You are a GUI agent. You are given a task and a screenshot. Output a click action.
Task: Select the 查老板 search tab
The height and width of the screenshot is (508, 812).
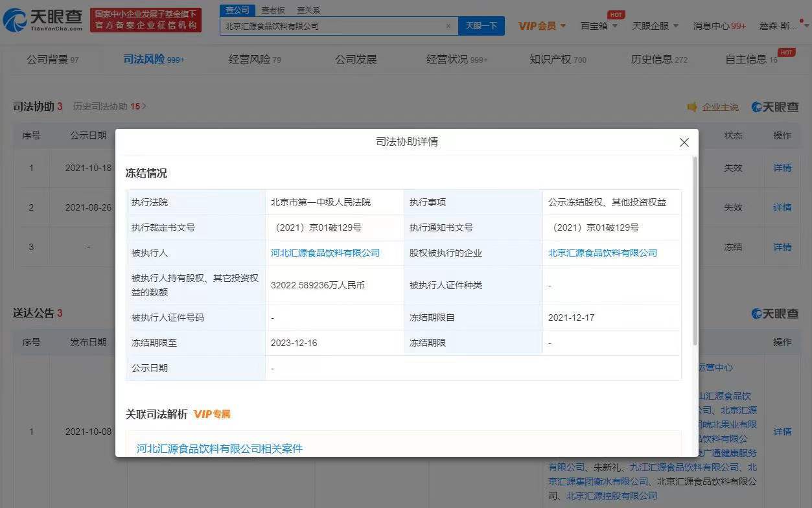click(273, 10)
